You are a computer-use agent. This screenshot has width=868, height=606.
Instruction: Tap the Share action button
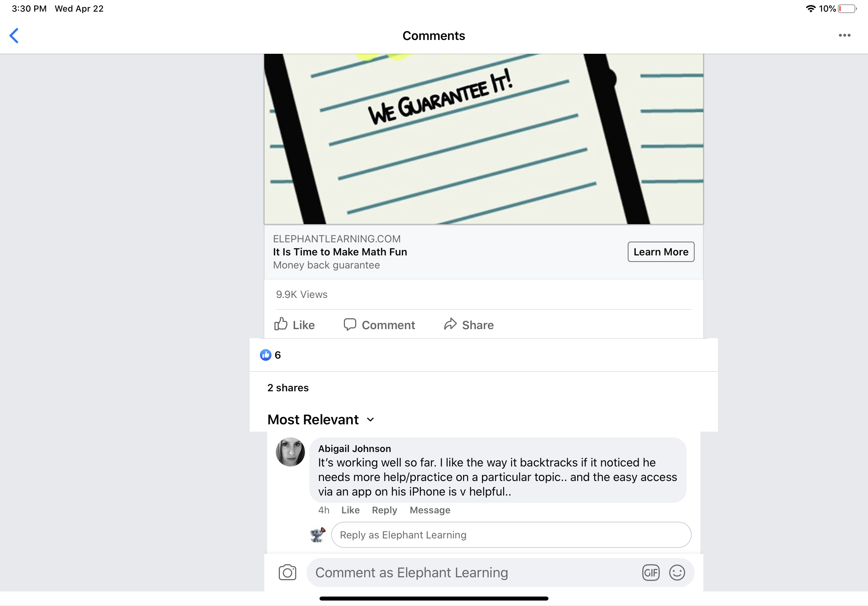click(469, 325)
